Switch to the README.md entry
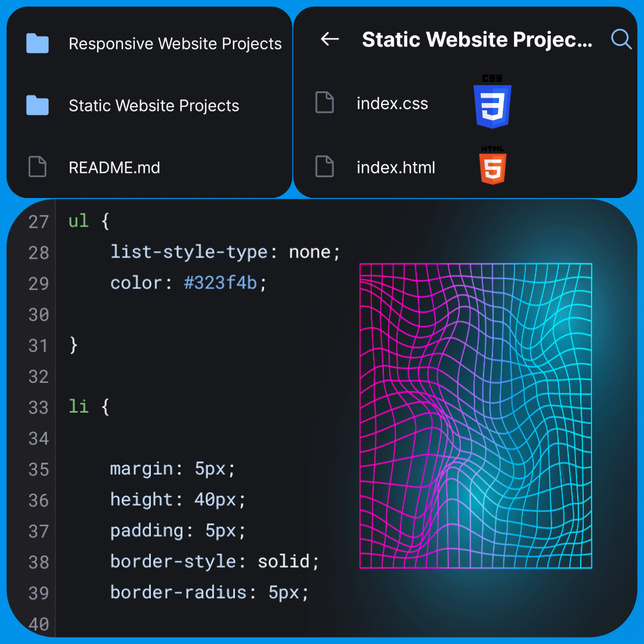The height and width of the screenshot is (644, 644). tap(114, 168)
